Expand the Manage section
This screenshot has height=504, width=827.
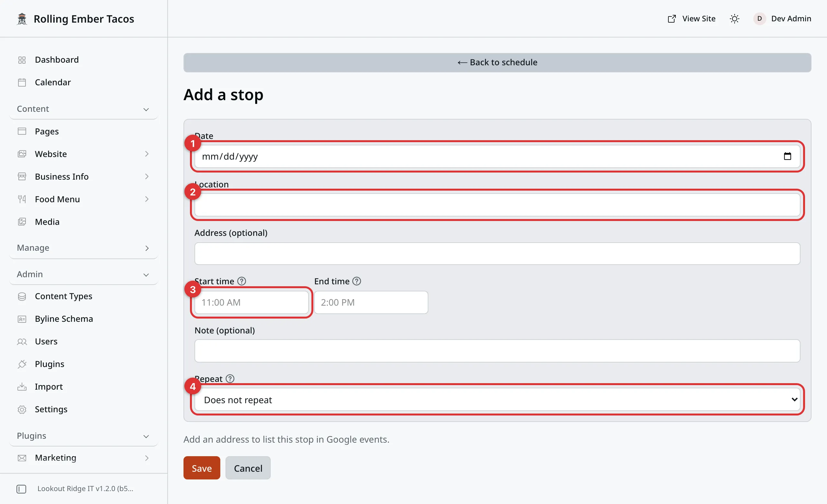(x=84, y=248)
